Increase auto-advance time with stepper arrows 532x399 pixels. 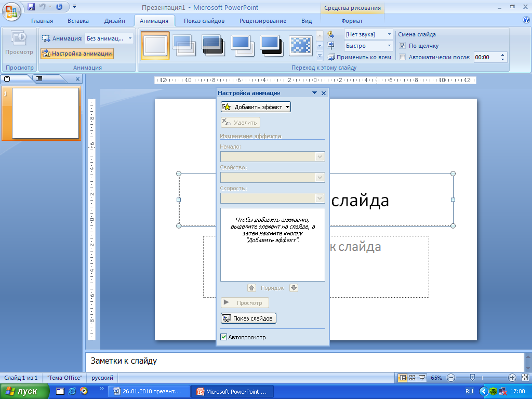pos(503,55)
